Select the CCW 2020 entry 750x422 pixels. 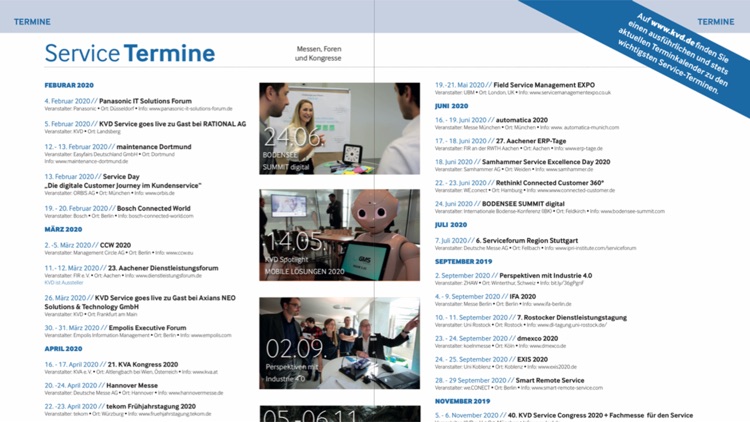tap(119, 248)
